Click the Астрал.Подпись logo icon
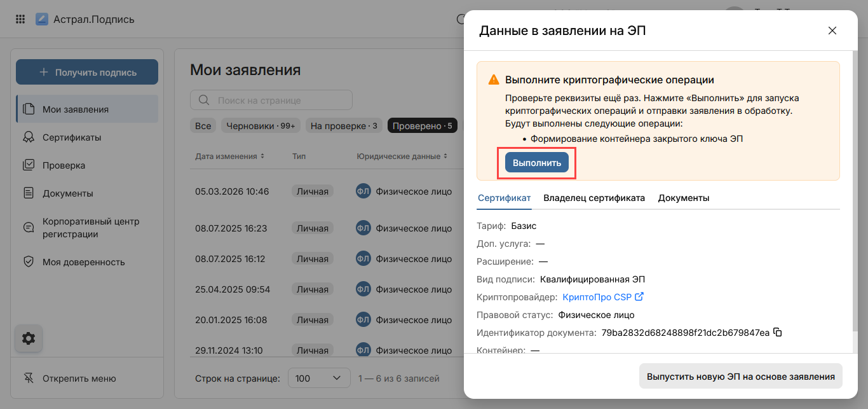Screen dimensions: 868x409 pos(42,19)
